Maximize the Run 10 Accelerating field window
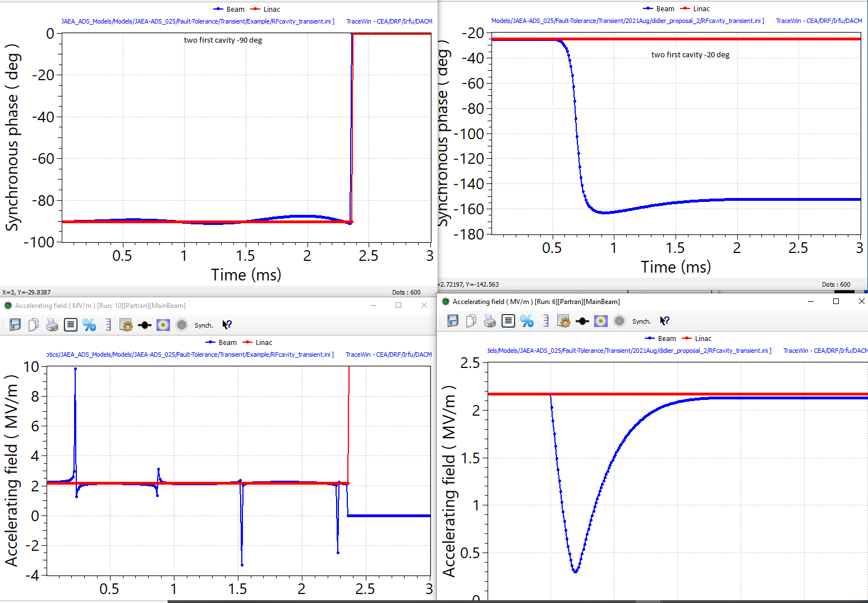Screen dimensions: 868x603 click(398, 305)
